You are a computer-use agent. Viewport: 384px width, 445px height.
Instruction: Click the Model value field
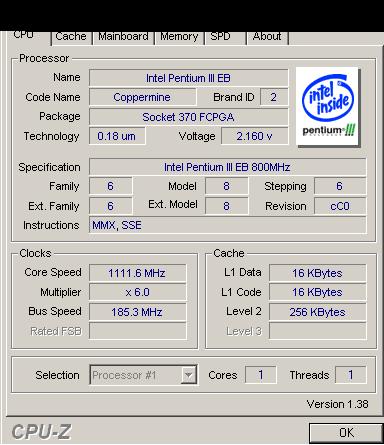227,186
